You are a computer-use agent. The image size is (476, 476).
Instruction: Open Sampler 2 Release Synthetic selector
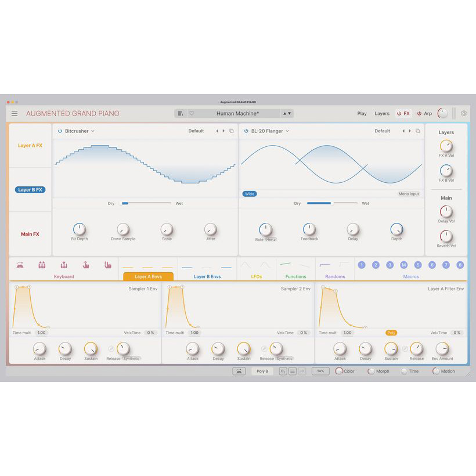(x=284, y=359)
